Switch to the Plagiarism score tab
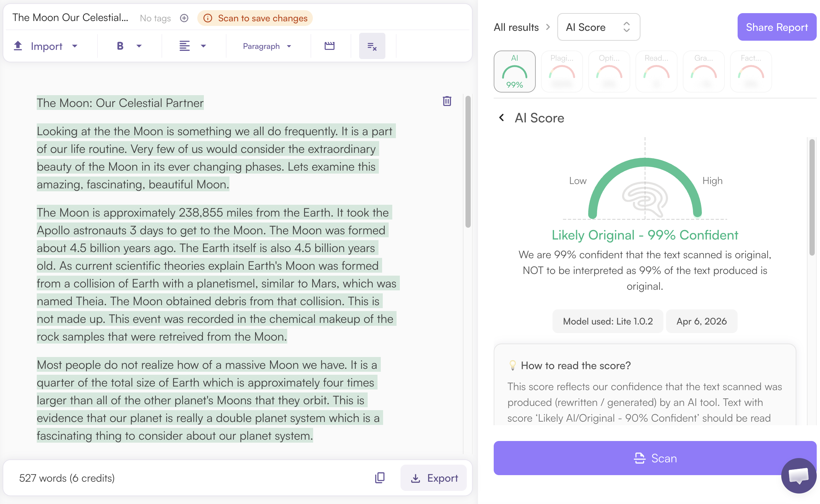Viewport: 820px width, 504px height. point(562,71)
